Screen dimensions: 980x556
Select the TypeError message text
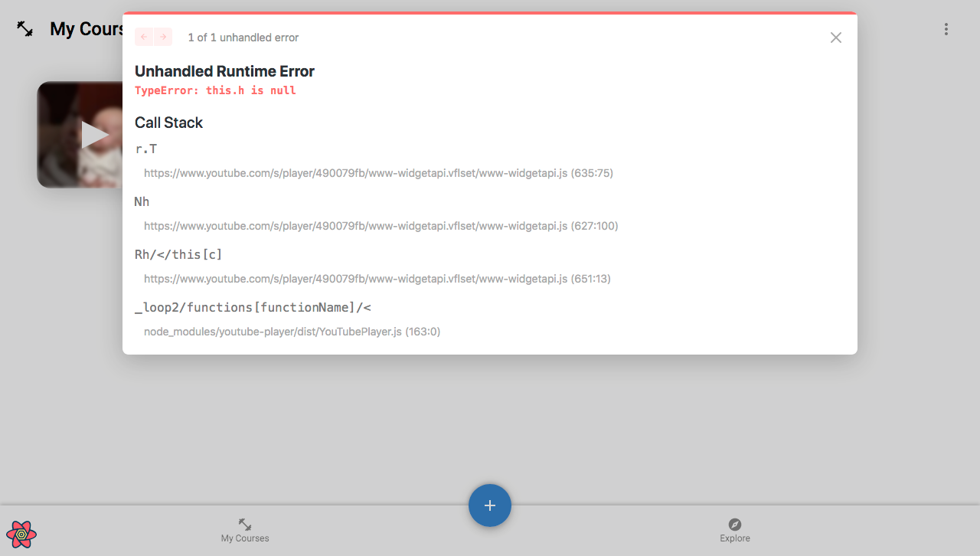(x=215, y=90)
